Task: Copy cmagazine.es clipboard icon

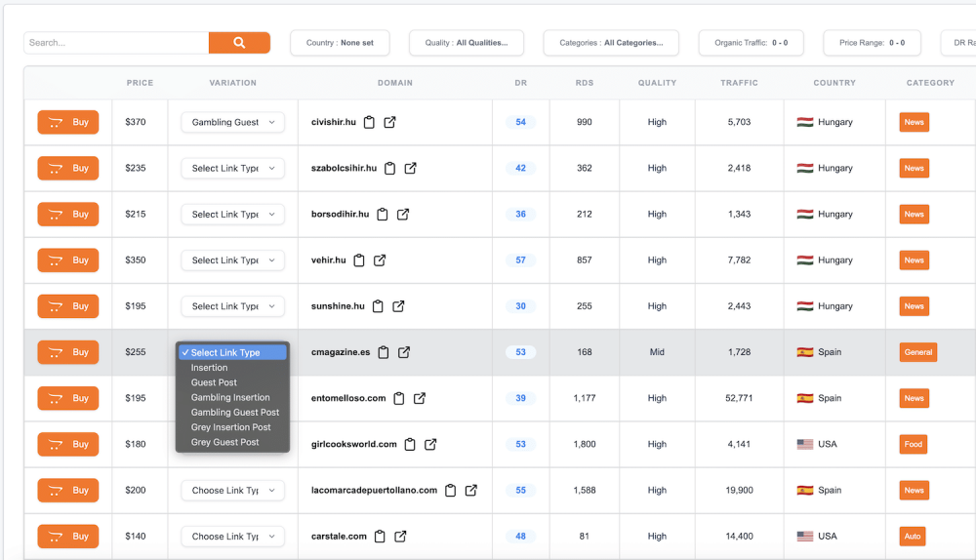Action: coord(384,352)
